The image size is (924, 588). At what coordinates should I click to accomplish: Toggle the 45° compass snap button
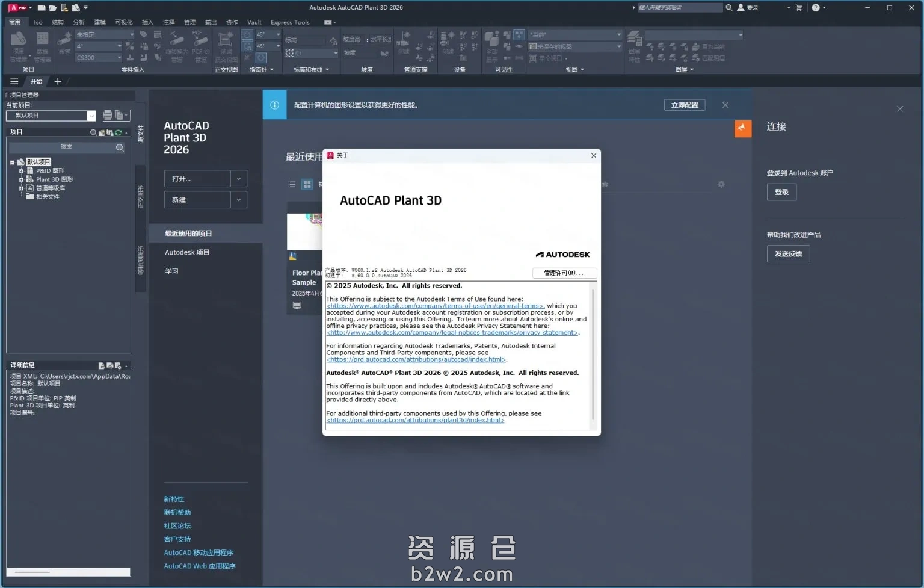247,35
